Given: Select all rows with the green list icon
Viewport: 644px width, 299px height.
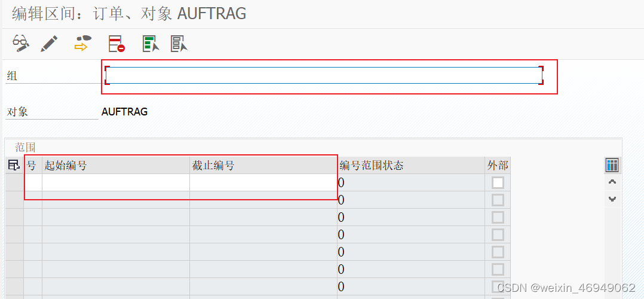Looking at the screenshot, I should [151, 44].
